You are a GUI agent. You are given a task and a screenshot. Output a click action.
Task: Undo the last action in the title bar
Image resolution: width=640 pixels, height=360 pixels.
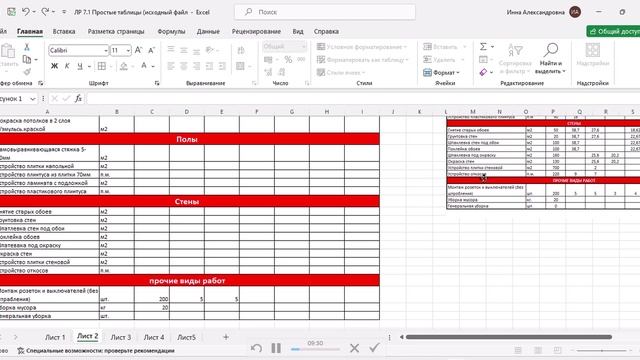pos(26,12)
